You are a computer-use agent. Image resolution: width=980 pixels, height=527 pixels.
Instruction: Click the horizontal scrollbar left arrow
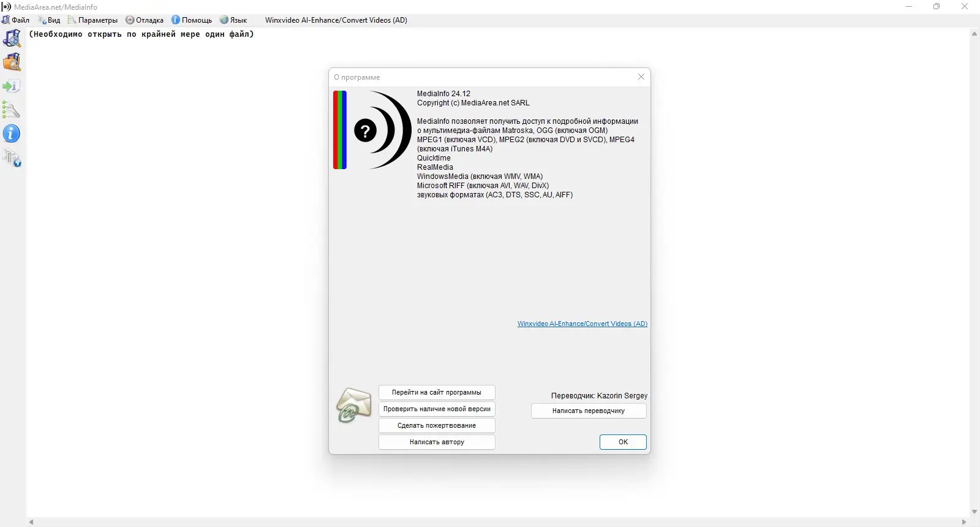click(x=31, y=522)
